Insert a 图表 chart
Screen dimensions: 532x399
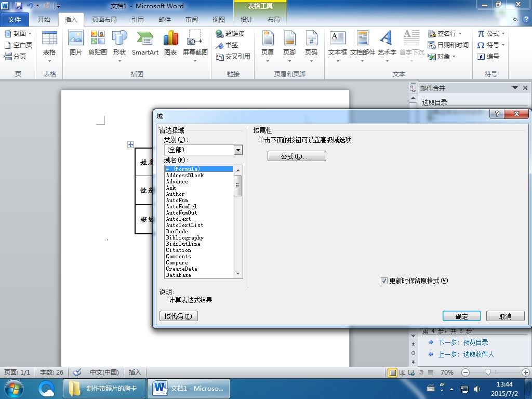[170, 43]
